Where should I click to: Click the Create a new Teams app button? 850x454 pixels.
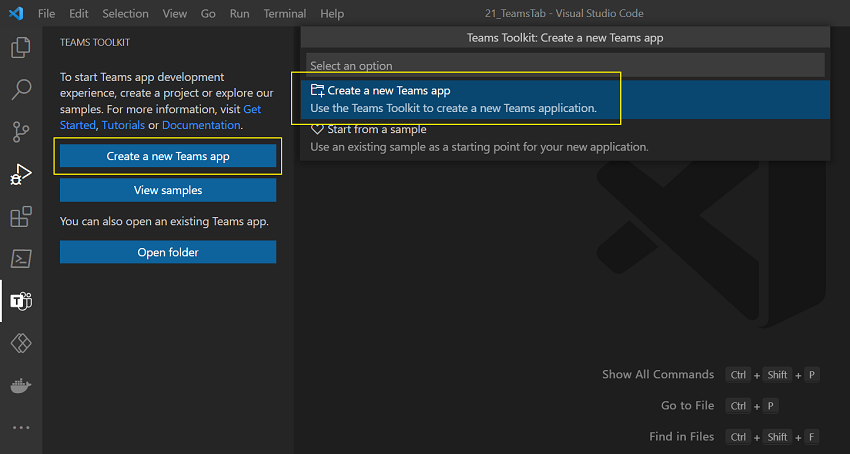pos(168,156)
